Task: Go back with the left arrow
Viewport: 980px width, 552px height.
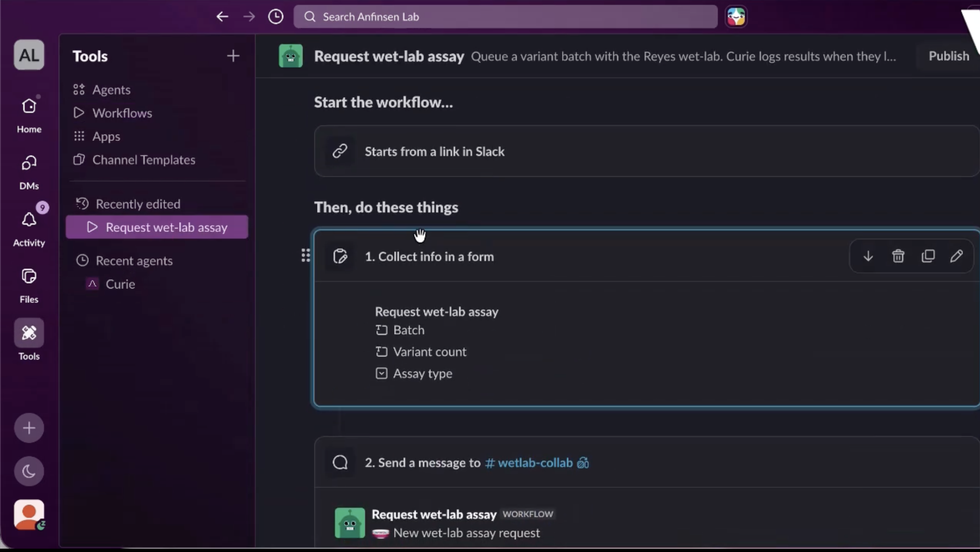Action: [222, 17]
